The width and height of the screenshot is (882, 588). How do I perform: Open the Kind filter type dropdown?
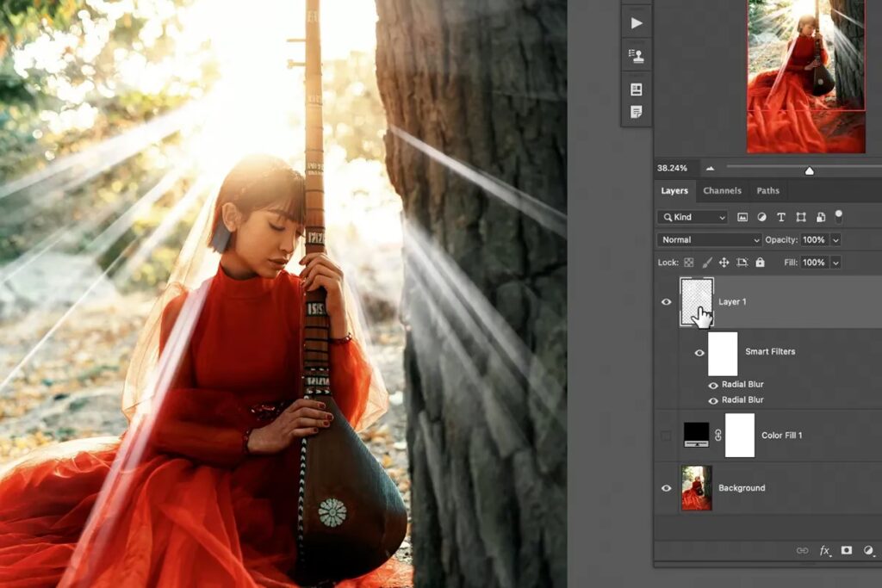click(x=693, y=217)
